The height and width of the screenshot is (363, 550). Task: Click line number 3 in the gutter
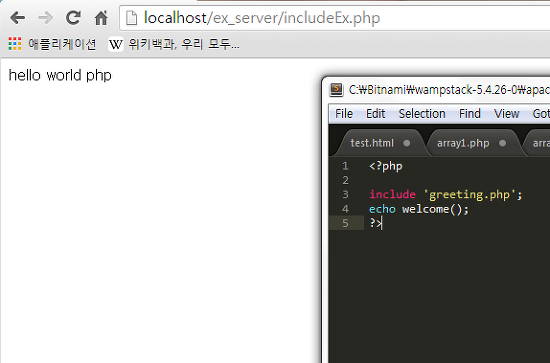coord(346,194)
